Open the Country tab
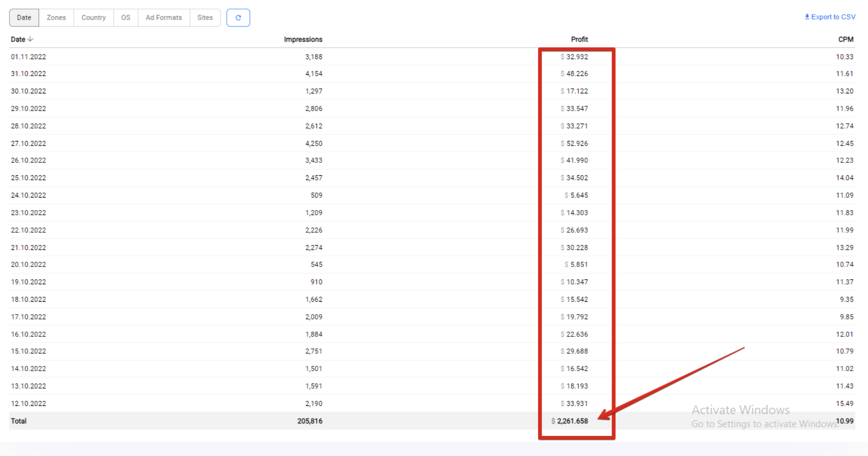 coord(93,18)
